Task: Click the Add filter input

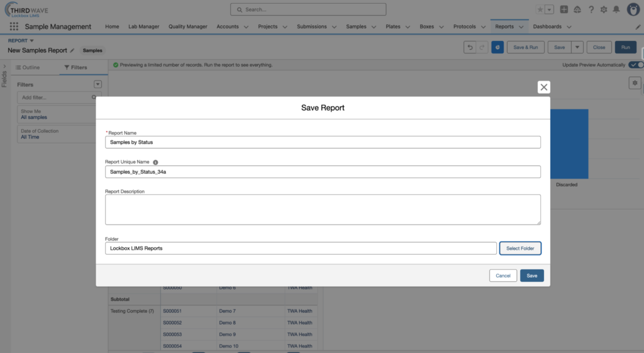Action: pos(57,98)
